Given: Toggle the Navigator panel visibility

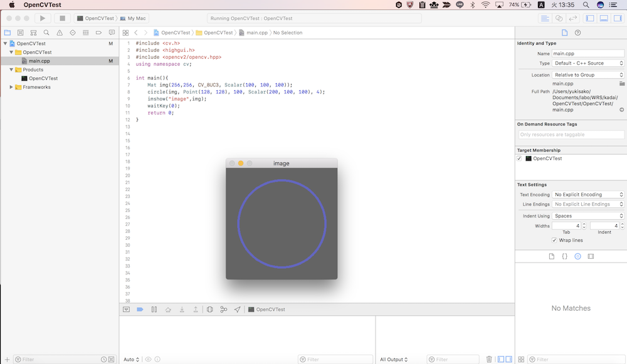Looking at the screenshot, I should pos(590,18).
